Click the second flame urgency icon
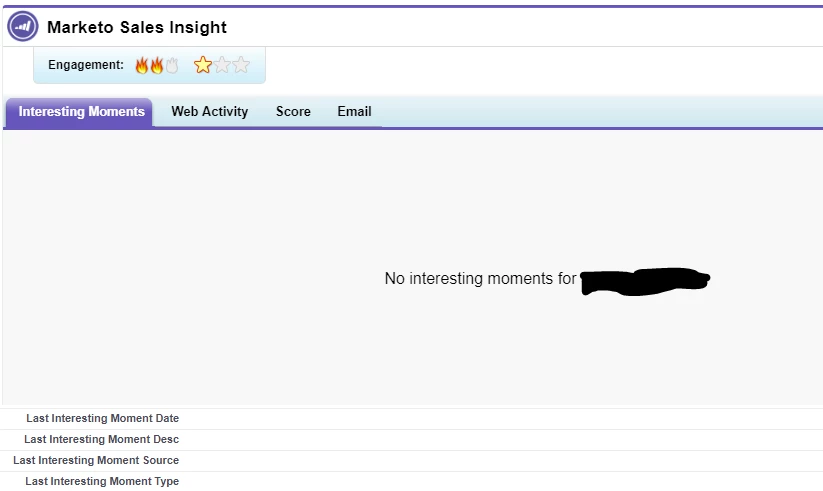Screen dimensions: 823x491 pyautogui.click(x=157, y=65)
